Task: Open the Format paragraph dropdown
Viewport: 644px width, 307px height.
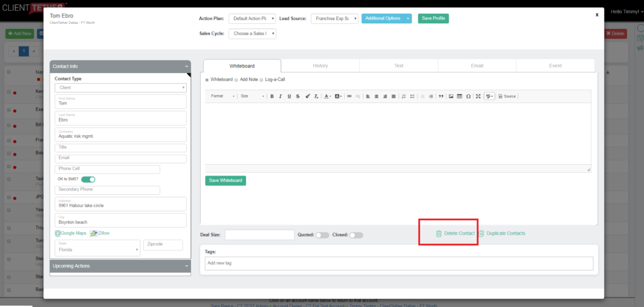Action: [x=223, y=96]
